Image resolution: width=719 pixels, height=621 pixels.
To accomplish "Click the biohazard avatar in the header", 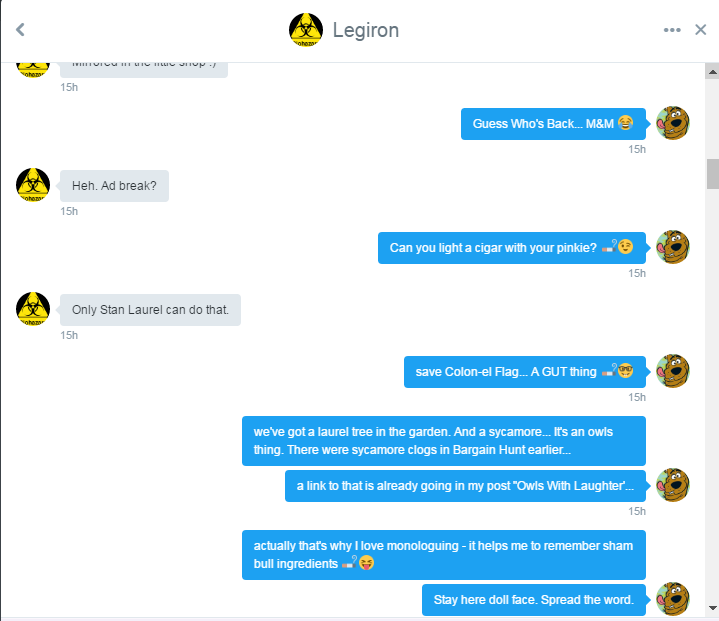I will (306, 30).
